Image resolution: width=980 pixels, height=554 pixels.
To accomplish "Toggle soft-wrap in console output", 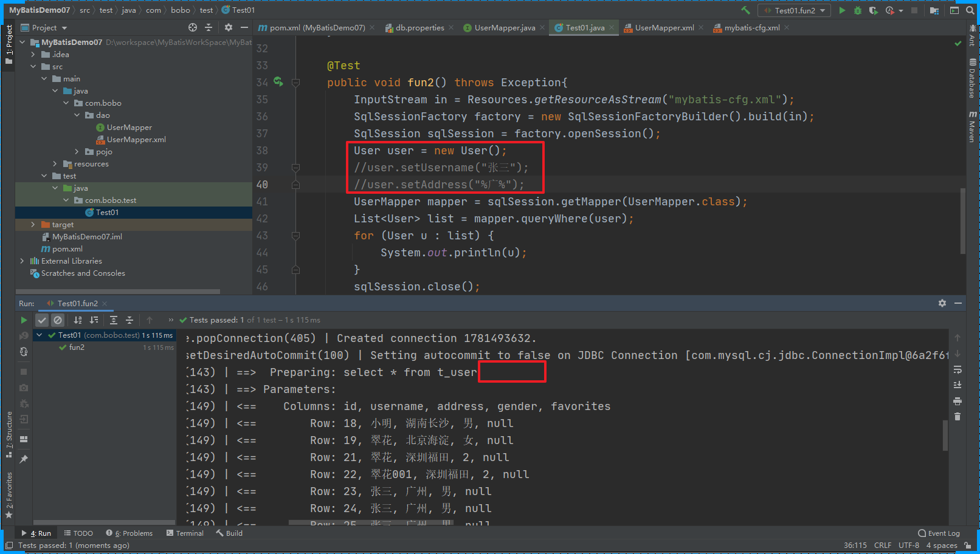I will pos(958,369).
